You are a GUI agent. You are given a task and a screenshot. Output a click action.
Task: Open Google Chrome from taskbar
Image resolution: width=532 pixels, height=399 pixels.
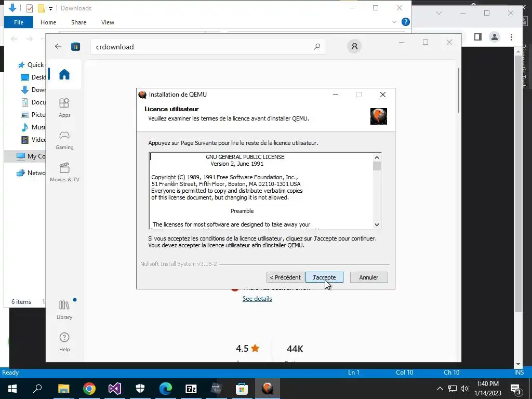[89, 389]
